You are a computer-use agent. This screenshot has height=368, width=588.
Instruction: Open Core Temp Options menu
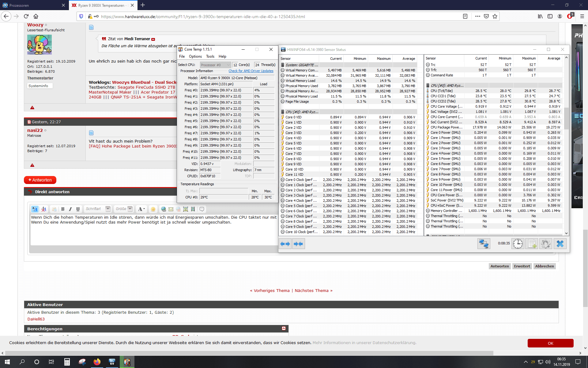coord(195,56)
